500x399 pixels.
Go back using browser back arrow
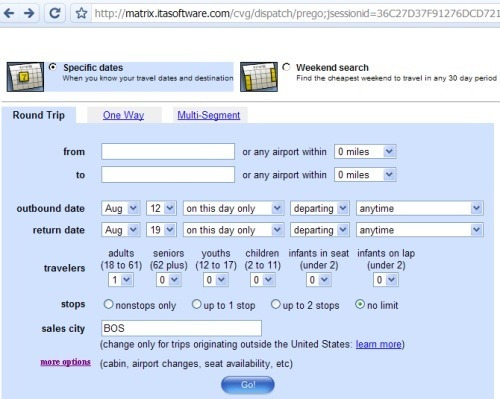9,13
